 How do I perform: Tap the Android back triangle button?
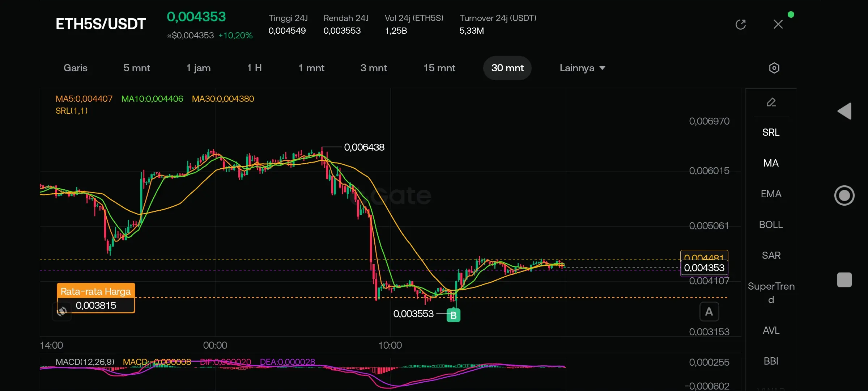(x=844, y=111)
